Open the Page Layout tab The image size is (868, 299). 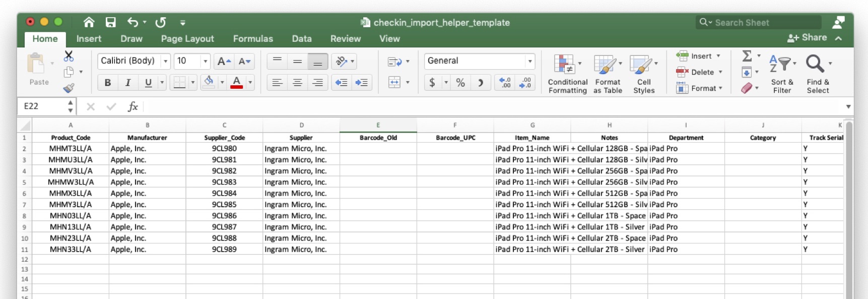tap(187, 39)
